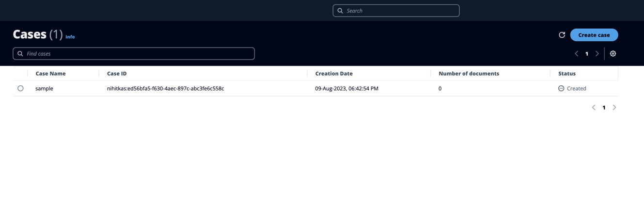Image resolution: width=644 pixels, height=208 pixels.
Task: Refresh the cases list
Action: point(562,35)
